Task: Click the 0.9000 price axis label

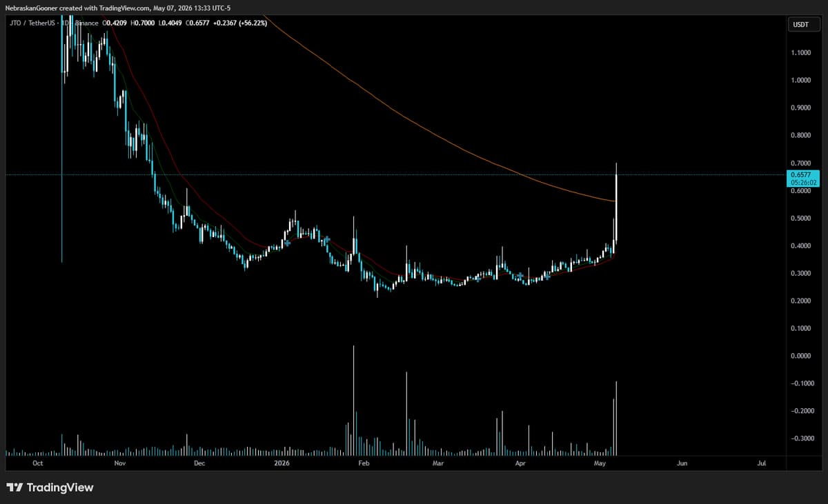Action: point(801,108)
